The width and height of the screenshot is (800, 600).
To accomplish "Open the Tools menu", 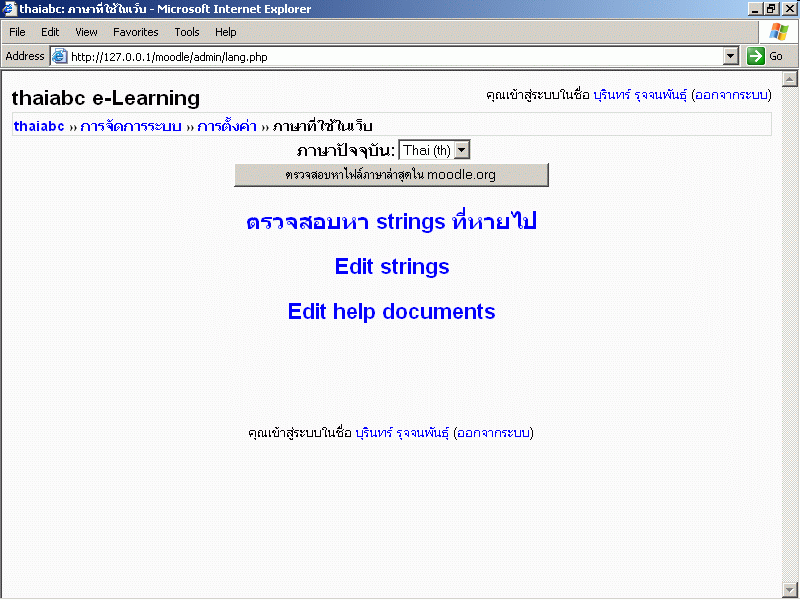I will [x=187, y=32].
